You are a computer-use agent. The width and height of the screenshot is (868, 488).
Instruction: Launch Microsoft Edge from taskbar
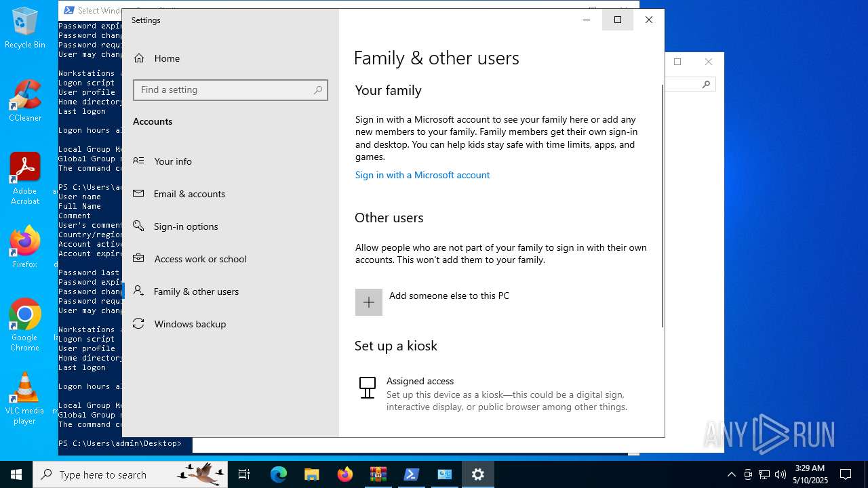(279, 474)
